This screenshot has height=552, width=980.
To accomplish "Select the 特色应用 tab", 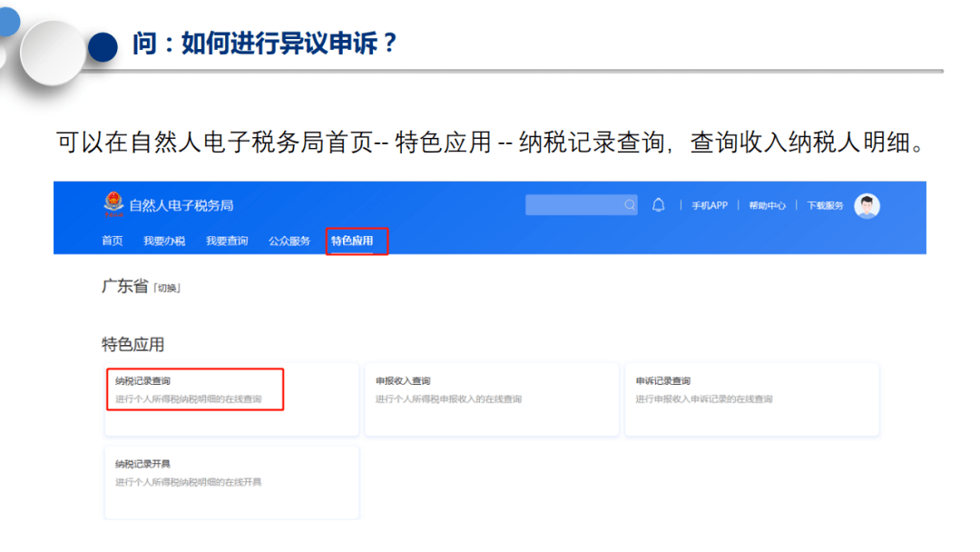I will tap(352, 241).
